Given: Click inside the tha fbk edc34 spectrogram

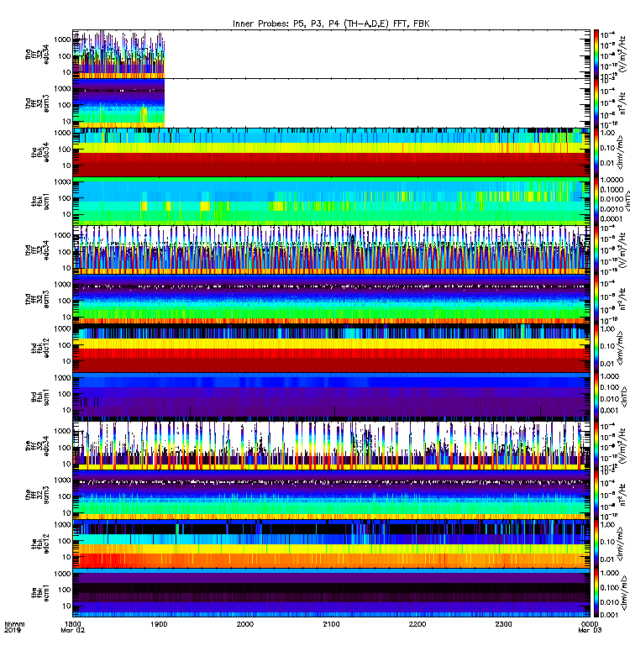Looking at the screenshot, I should click(x=331, y=152).
